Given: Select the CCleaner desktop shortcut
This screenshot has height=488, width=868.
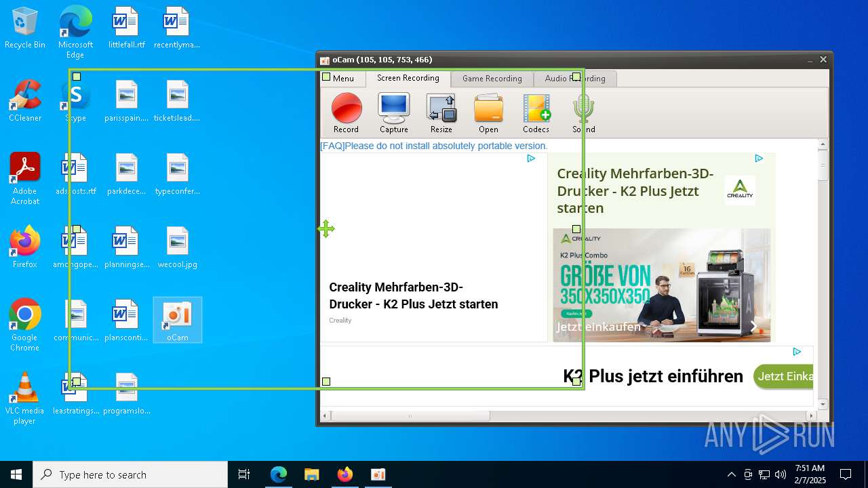Looking at the screenshot, I should [25, 102].
